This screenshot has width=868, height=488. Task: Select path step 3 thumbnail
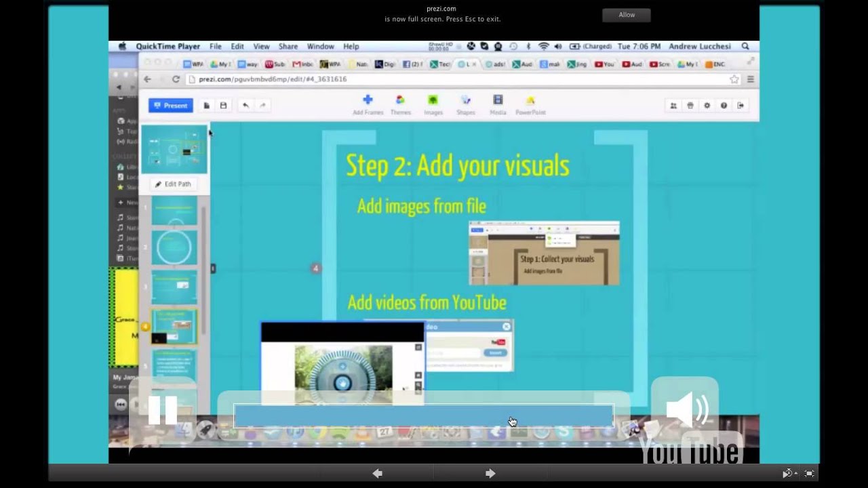tap(174, 286)
